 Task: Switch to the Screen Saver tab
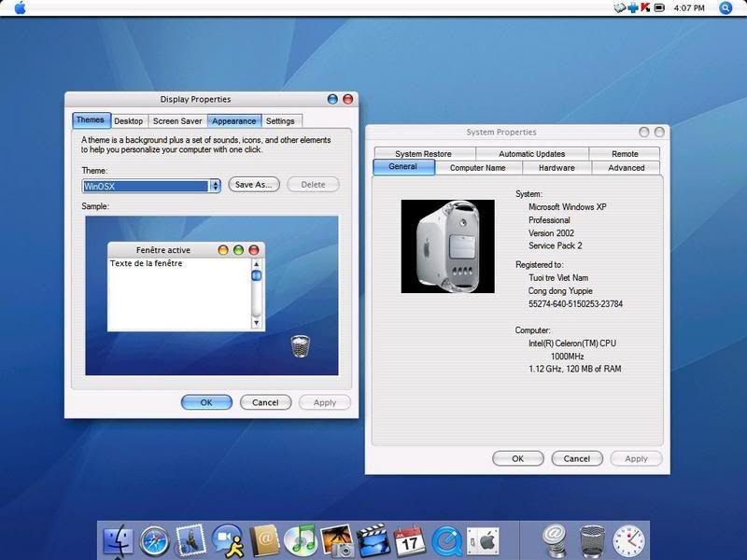177,120
